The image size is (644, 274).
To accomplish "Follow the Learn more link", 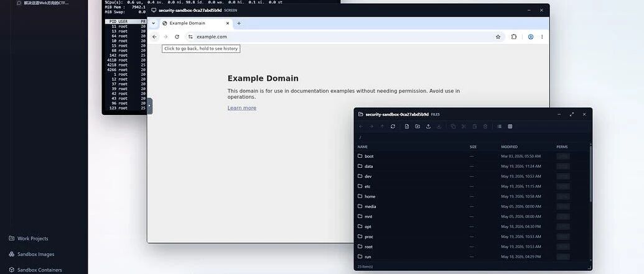I will coord(242,108).
